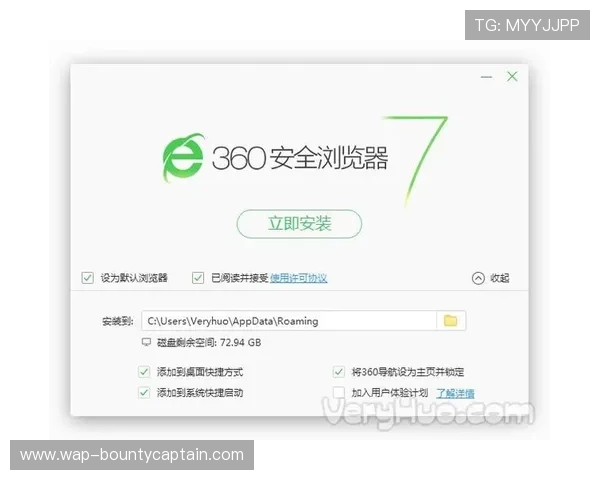Toggle 添加到系统快捷启动 checkbox
This screenshot has height=480, width=600.
tap(144, 392)
